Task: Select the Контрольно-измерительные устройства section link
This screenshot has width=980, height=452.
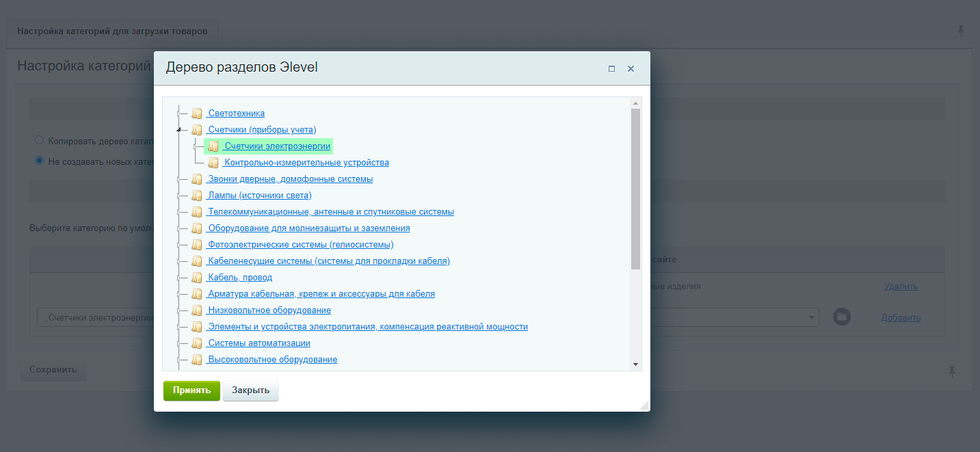Action: click(306, 163)
